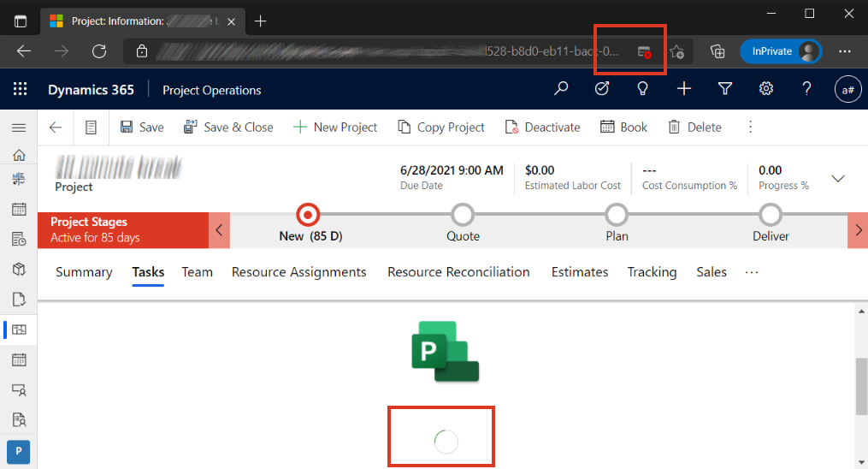Switch to the Tasks tab
This screenshot has height=469, width=868.
coord(148,272)
